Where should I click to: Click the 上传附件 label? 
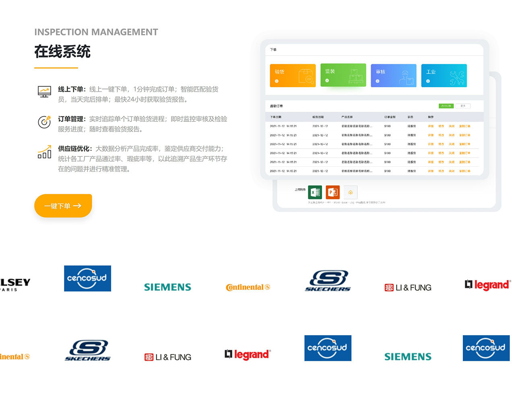(x=300, y=189)
